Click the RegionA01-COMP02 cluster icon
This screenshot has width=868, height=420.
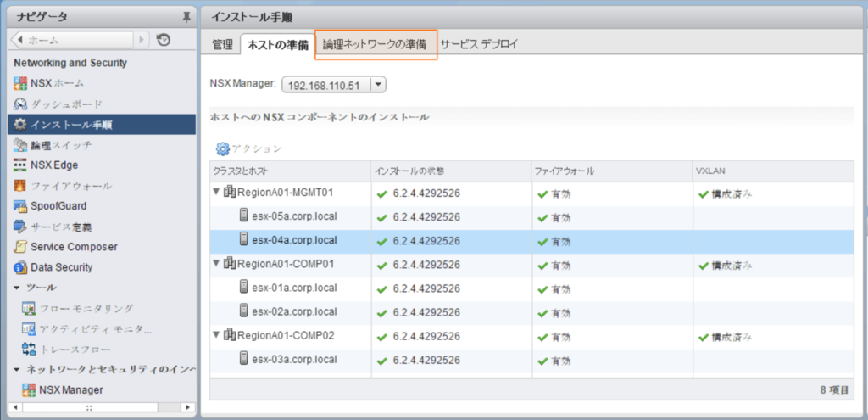(x=230, y=335)
